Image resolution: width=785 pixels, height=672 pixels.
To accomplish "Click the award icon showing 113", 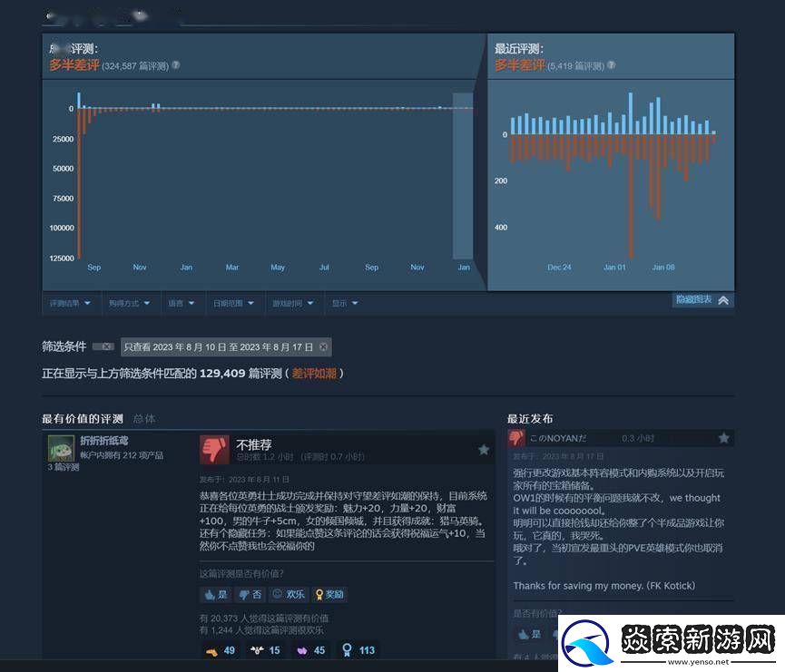I will pos(346,649).
